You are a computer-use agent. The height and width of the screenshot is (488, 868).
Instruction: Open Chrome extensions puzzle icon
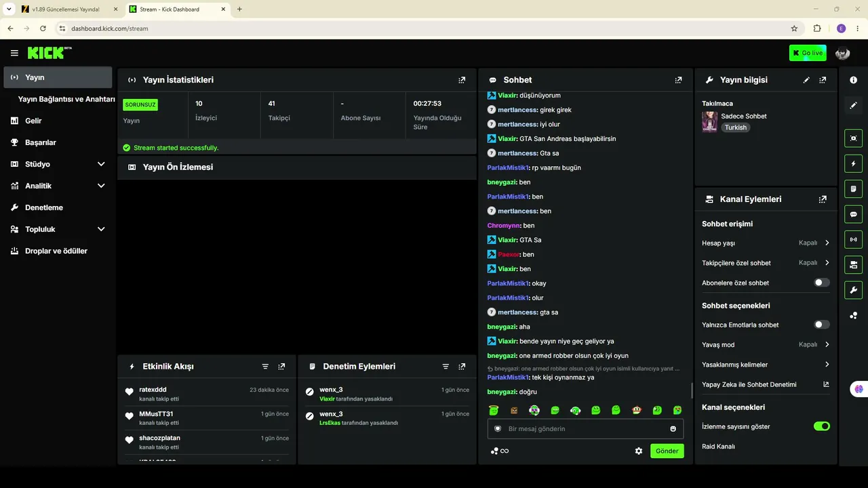point(817,28)
